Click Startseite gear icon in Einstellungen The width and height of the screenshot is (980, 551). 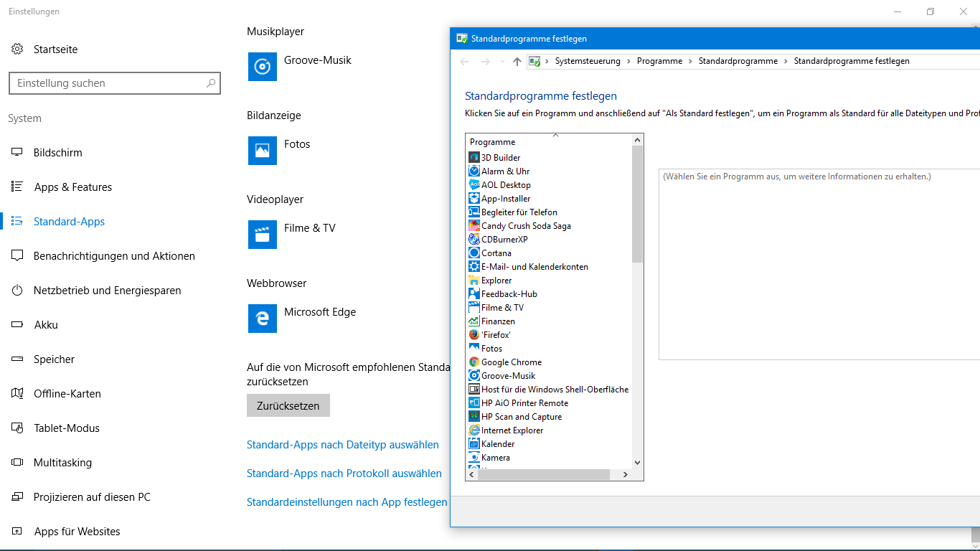point(18,50)
